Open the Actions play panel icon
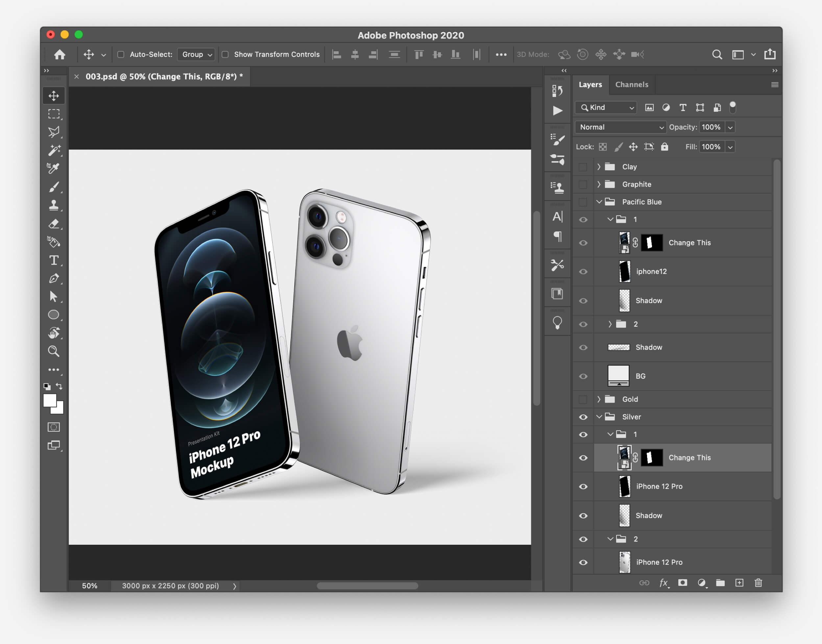Screen dimensions: 822x644 pos(557,110)
